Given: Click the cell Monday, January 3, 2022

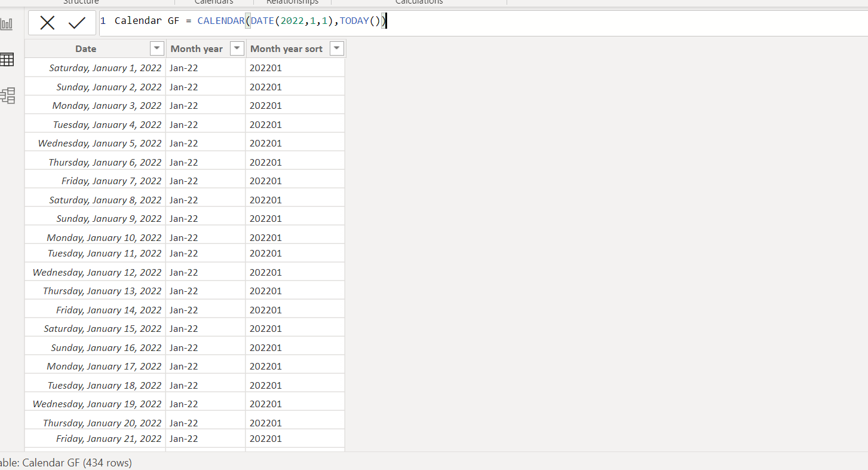Looking at the screenshot, I should point(96,105).
